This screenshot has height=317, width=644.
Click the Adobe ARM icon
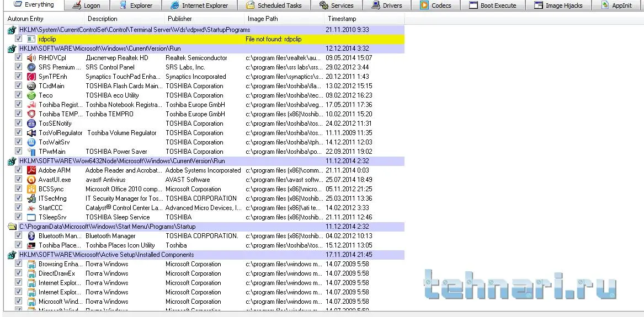click(x=31, y=170)
